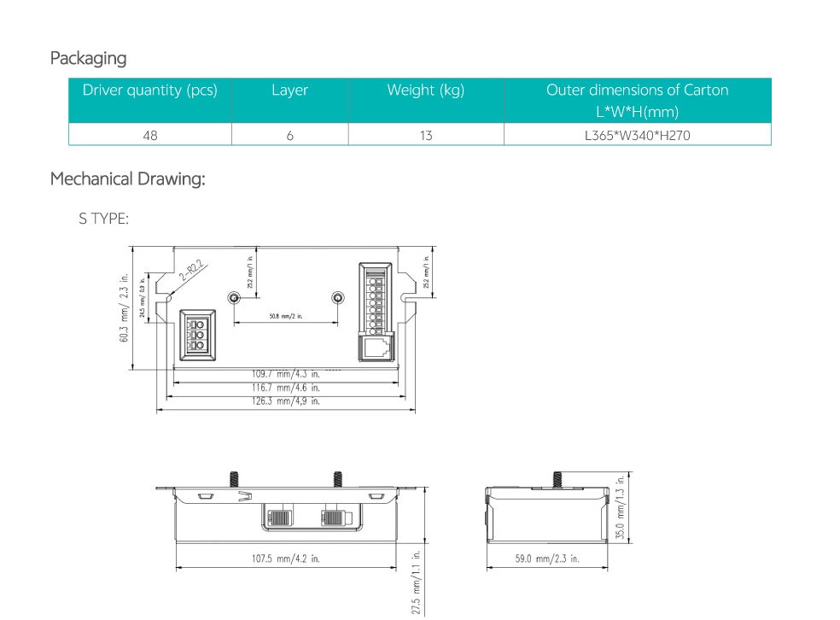Select the 107.5 mm/4.2 in. dimension label
This screenshot has width=840, height=620.
286,559
